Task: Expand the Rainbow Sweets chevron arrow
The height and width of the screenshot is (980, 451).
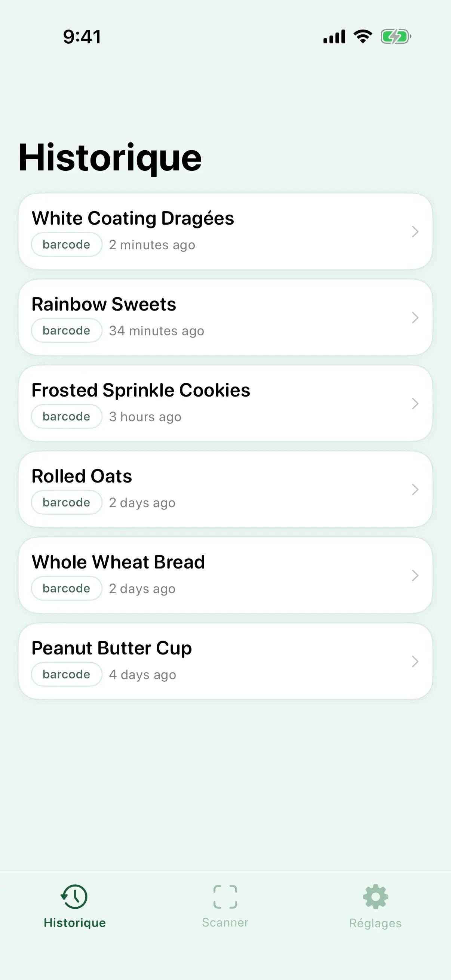Action: tap(415, 317)
